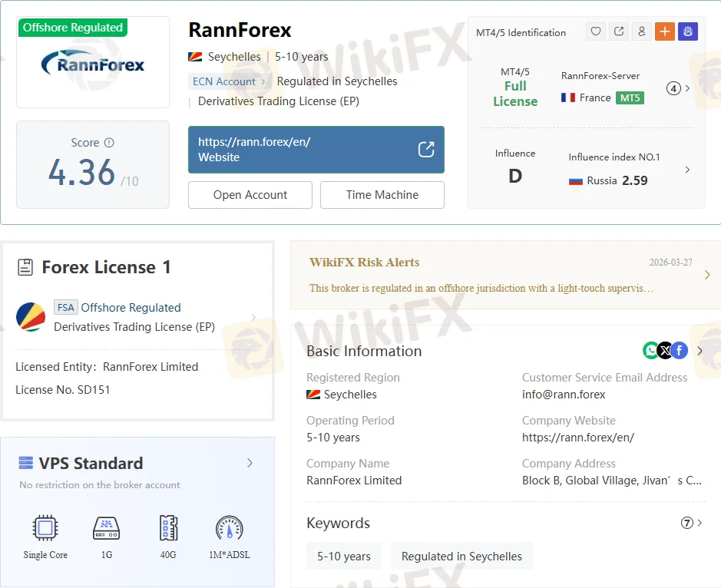Image resolution: width=721 pixels, height=588 pixels.
Task: Open the Facebook social icon
Action: click(x=679, y=351)
